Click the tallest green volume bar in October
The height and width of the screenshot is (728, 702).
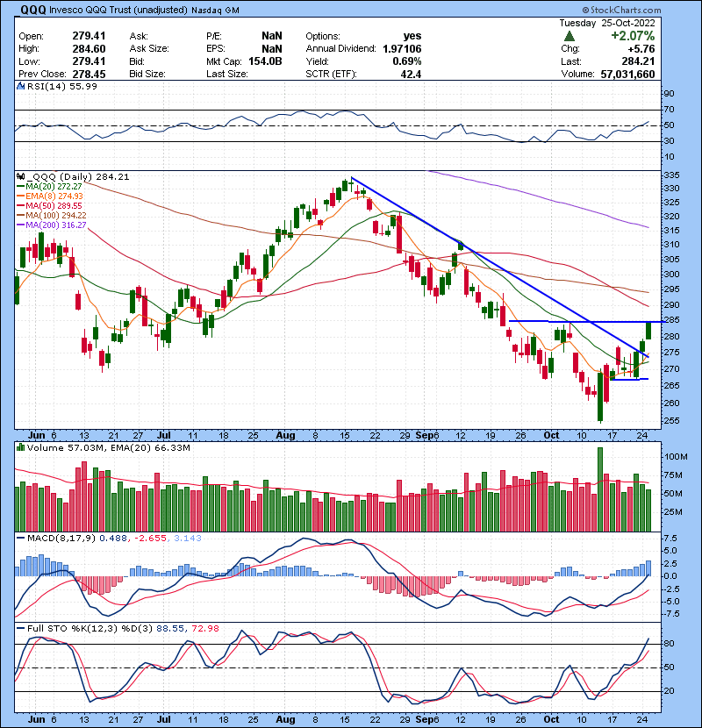click(600, 489)
